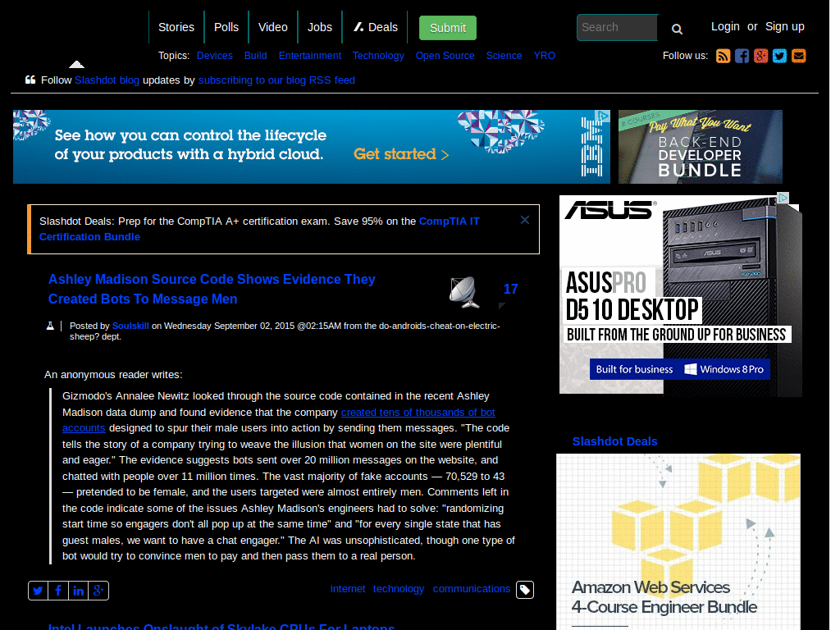View the 17 comments on the story
840x630 pixels.
click(511, 289)
